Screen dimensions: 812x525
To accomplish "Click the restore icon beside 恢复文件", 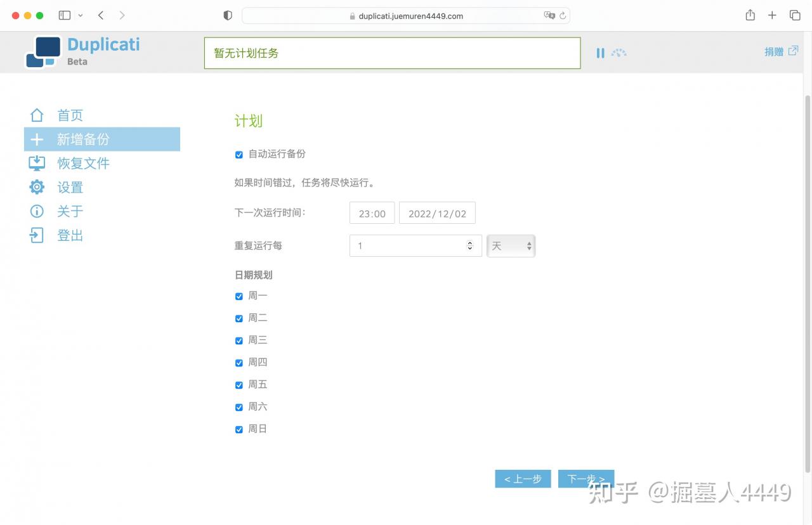I will click(x=37, y=164).
